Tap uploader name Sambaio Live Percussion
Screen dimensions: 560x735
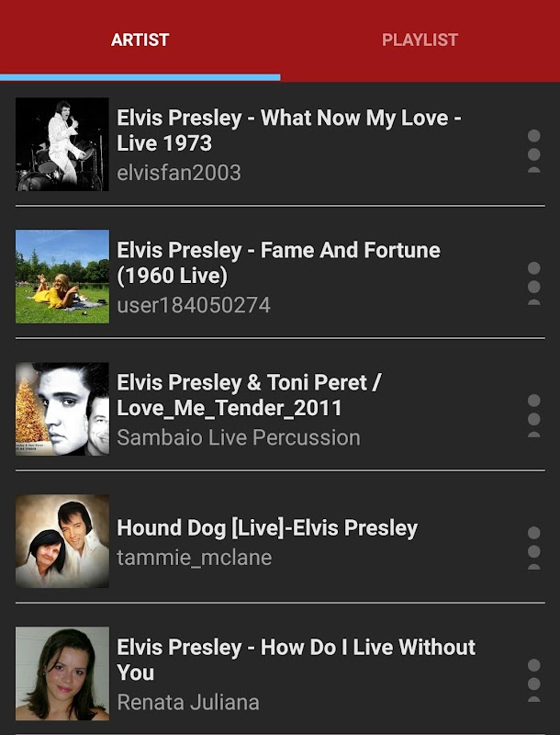click(239, 437)
